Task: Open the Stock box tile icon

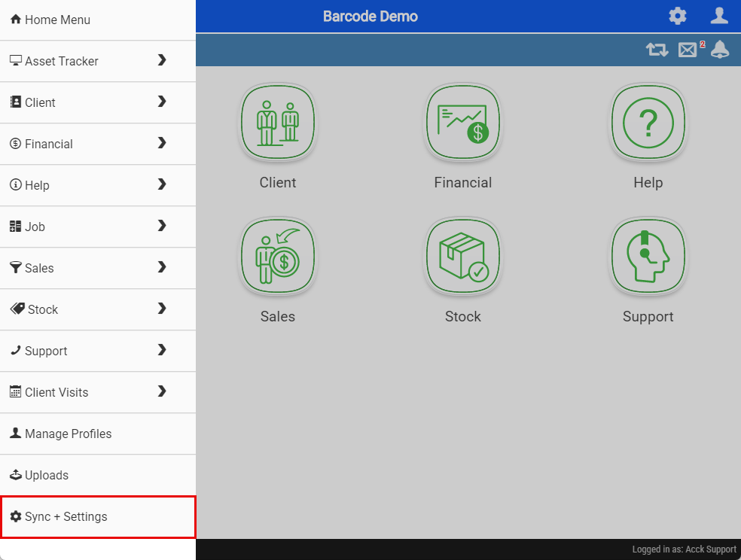Action: [463, 257]
